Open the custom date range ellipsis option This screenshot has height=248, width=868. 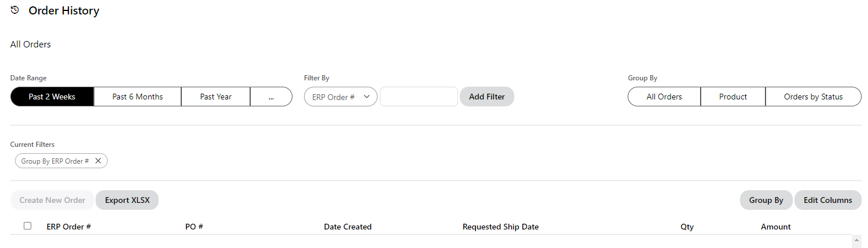tap(271, 97)
